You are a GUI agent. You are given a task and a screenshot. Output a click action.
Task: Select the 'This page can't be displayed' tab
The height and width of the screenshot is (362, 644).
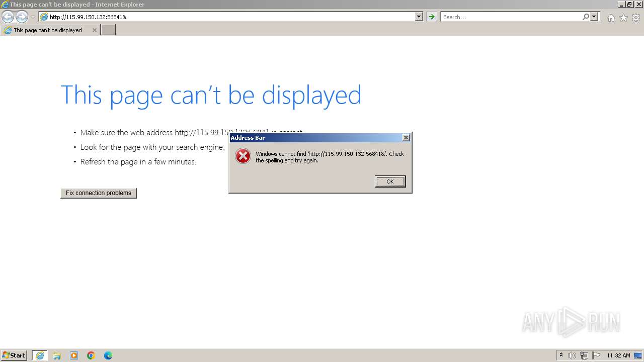(x=50, y=30)
